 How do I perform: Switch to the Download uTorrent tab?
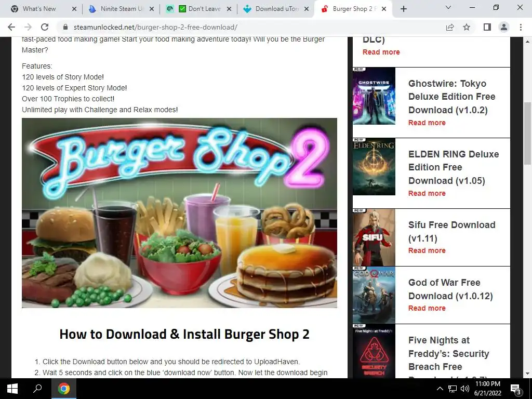point(276,9)
